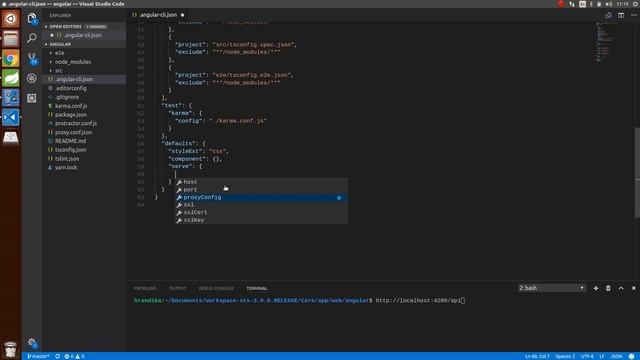This screenshot has height=360, width=640.
Task: Open the editor More Actions ellipsis
Action: [633, 15]
